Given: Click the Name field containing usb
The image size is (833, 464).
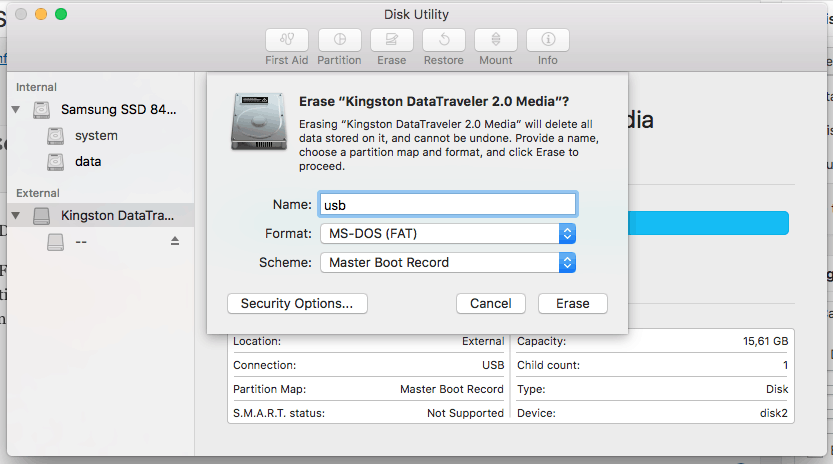Looking at the screenshot, I should (447, 205).
